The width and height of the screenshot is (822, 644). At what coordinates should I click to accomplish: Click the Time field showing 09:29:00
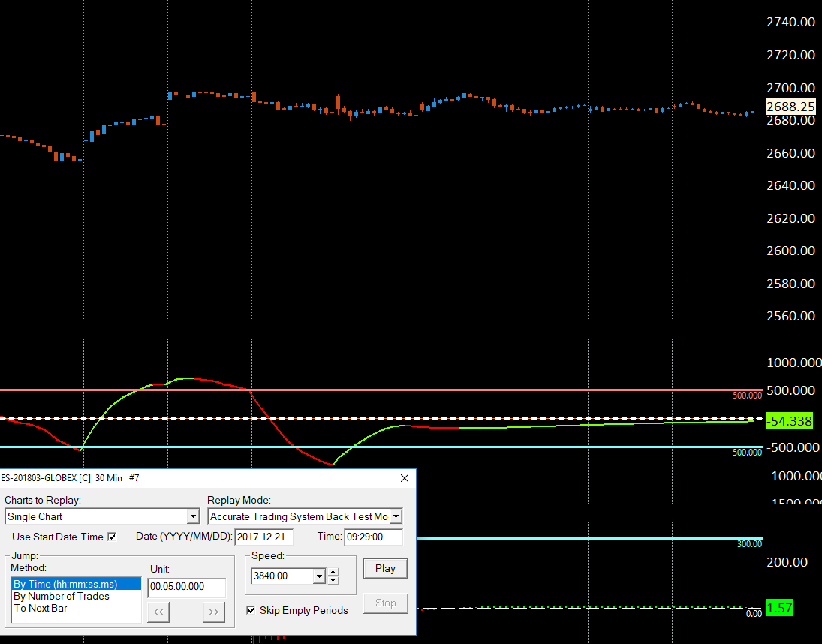pyautogui.click(x=373, y=537)
